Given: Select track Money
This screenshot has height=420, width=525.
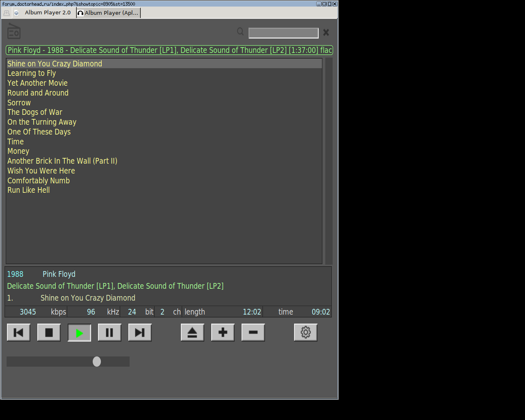Looking at the screenshot, I should (x=164, y=151).
